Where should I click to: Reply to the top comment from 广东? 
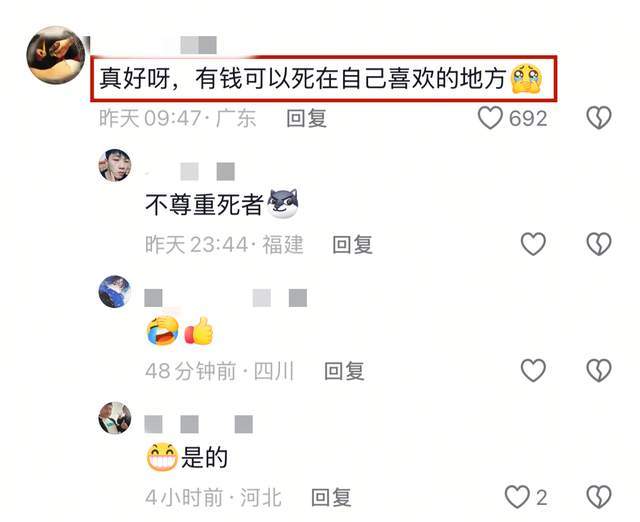click(x=307, y=118)
